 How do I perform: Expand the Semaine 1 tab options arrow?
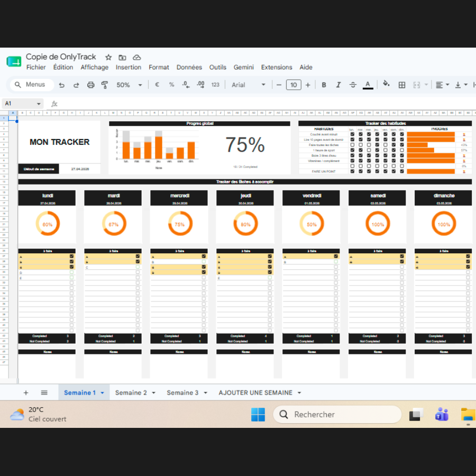(102, 393)
